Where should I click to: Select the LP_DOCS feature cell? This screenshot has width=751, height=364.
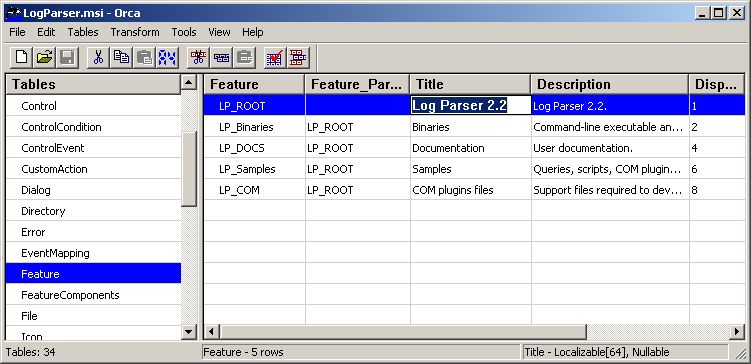point(254,148)
